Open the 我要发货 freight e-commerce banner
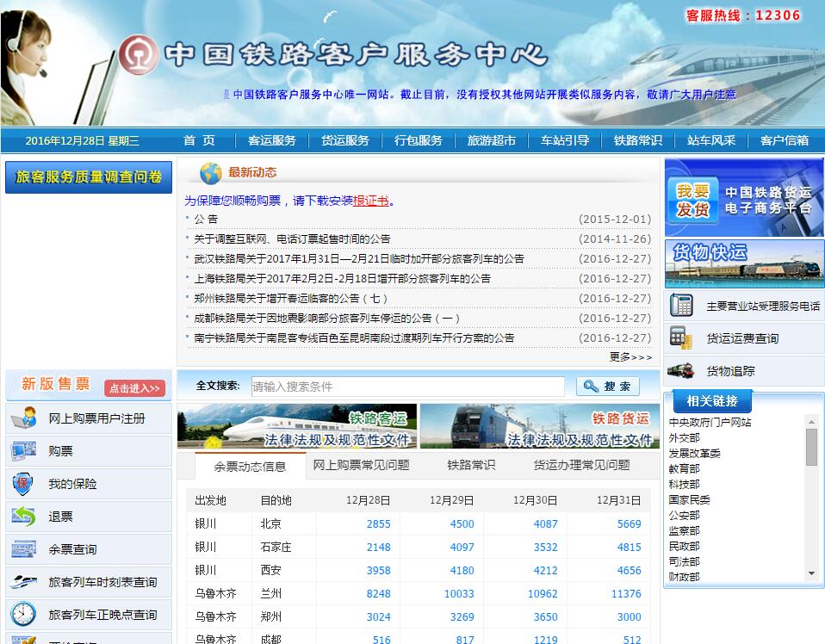Viewport: 825px width, 644px height. (x=744, y=197)
